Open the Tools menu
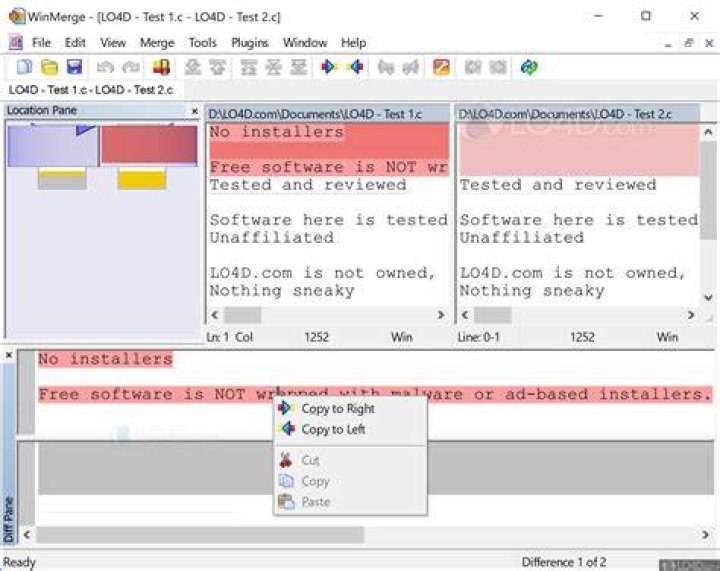The height and width of the screenshot is (571, 720). point(202,43)
